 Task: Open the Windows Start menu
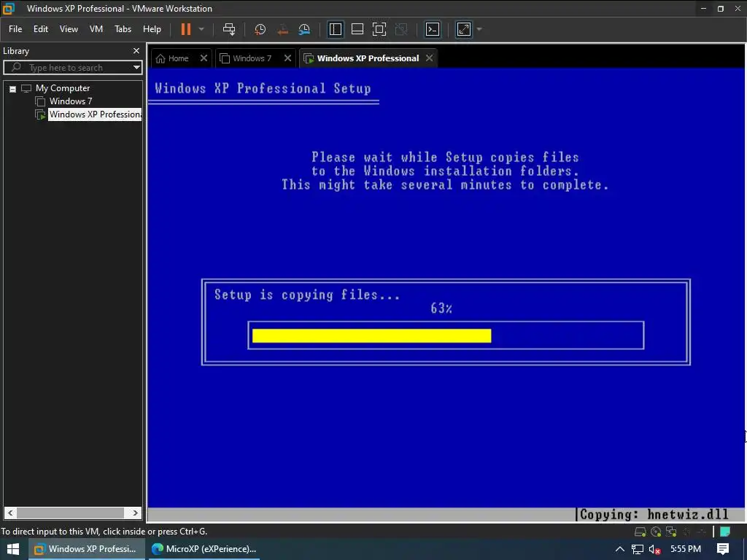pos(13,549)
